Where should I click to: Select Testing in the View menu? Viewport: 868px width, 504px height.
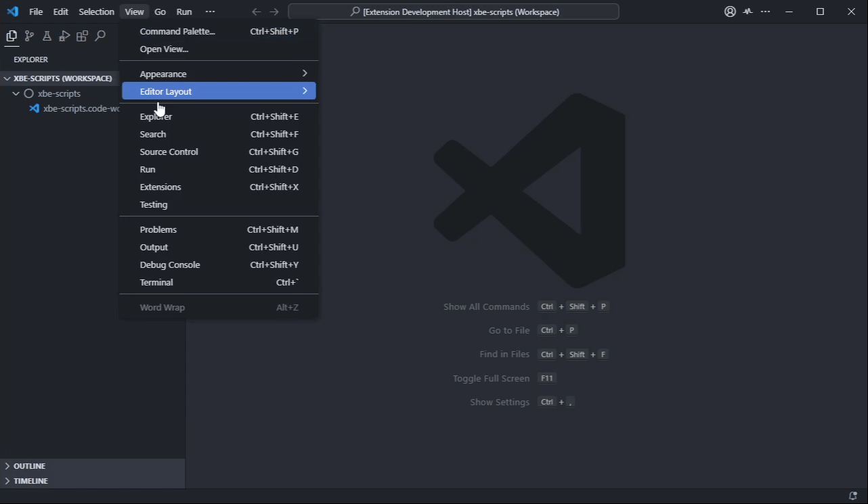(x=219, y=204)
